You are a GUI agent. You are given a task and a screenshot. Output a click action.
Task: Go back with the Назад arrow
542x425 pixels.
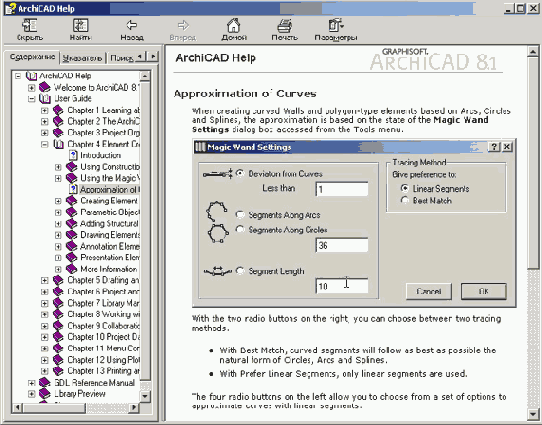click(132, 25)
